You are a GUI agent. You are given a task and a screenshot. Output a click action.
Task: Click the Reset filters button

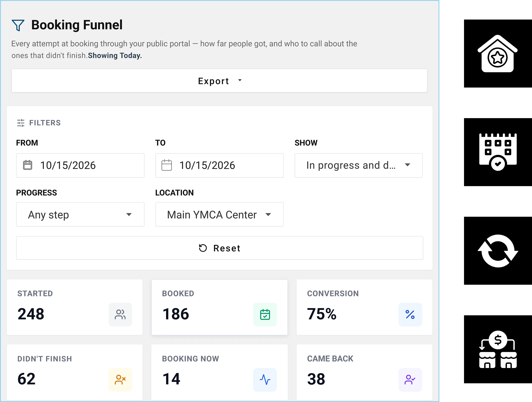(219, 248)
